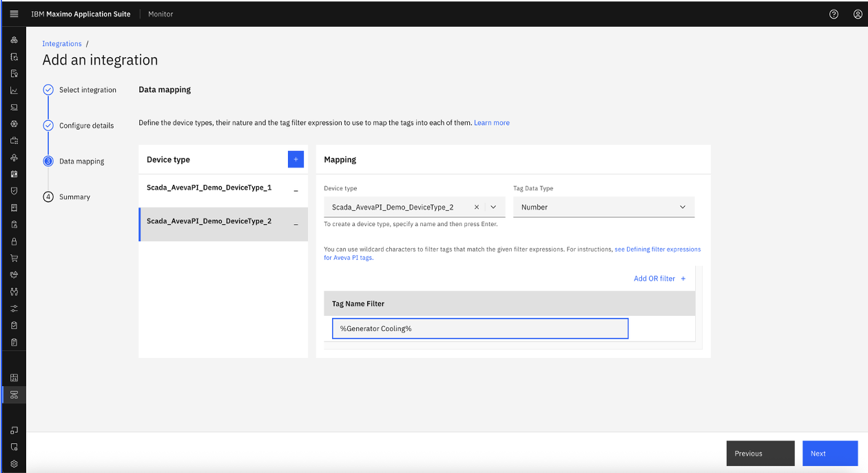The height and width of the screenshot is (473, 868).
Task: Click the shopping cart sidebar icon
Action: click(14, 259)
